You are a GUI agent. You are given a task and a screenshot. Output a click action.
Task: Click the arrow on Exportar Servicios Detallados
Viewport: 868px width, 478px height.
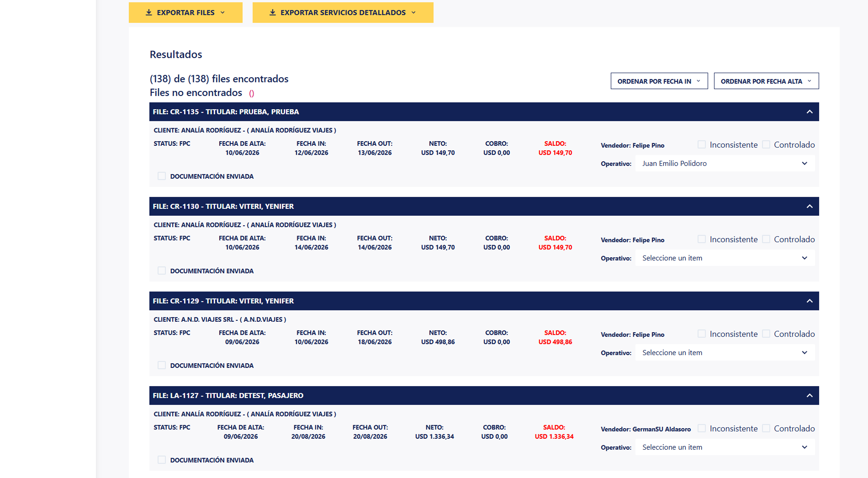(x=413, y=12)
